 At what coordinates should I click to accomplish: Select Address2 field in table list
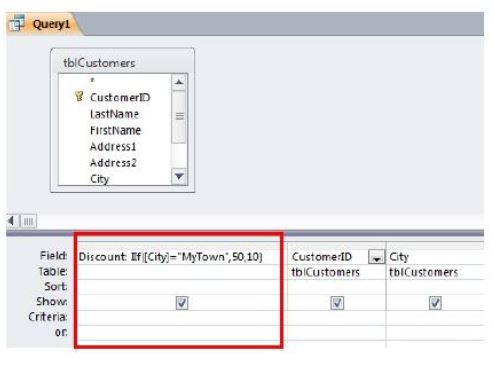click(x=113, y=163)
